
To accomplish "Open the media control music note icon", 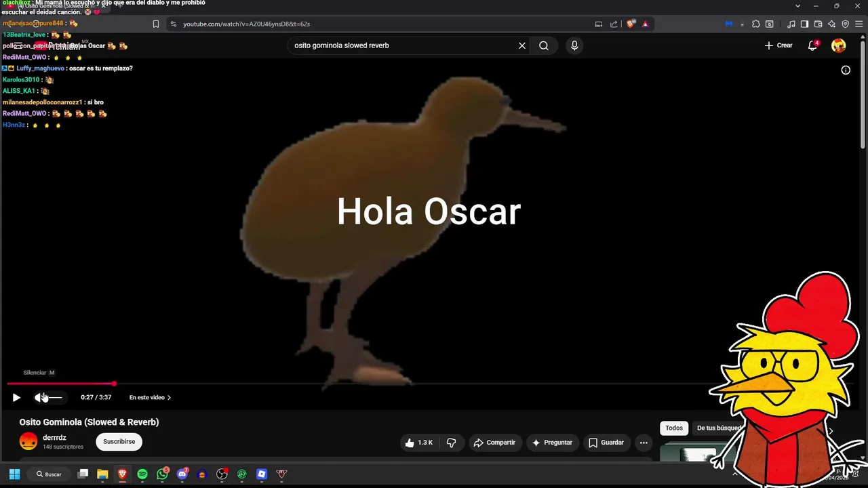I will (791, 24).
